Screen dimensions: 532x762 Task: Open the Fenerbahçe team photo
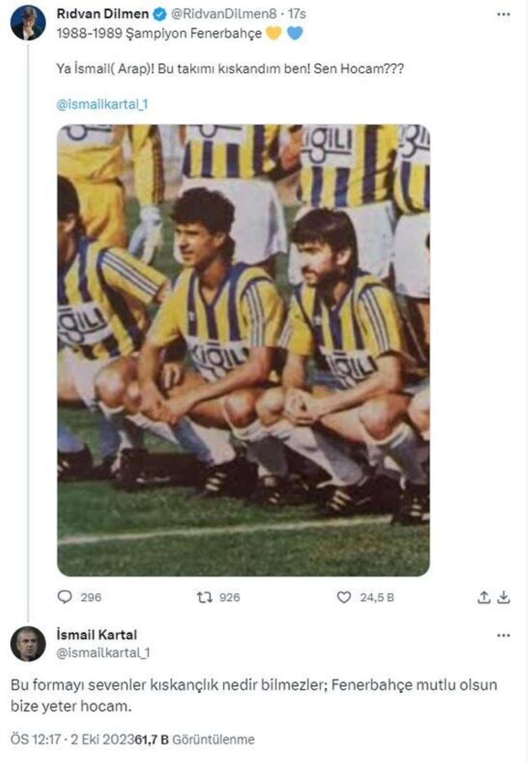(x=243, y=350)
